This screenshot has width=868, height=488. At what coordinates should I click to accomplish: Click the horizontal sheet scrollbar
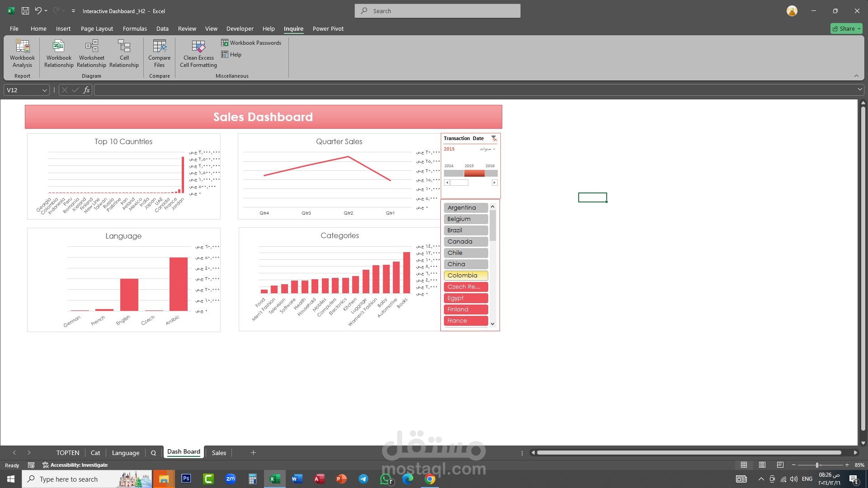689,453
